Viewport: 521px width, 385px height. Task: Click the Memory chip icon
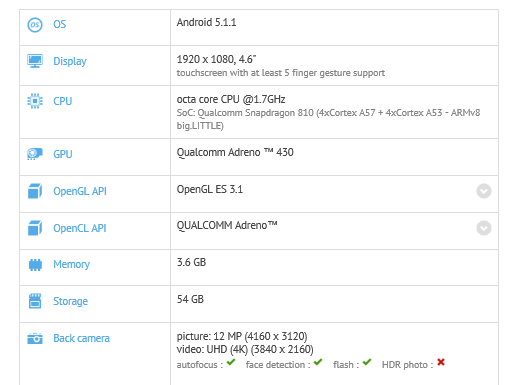coord(35,265)
